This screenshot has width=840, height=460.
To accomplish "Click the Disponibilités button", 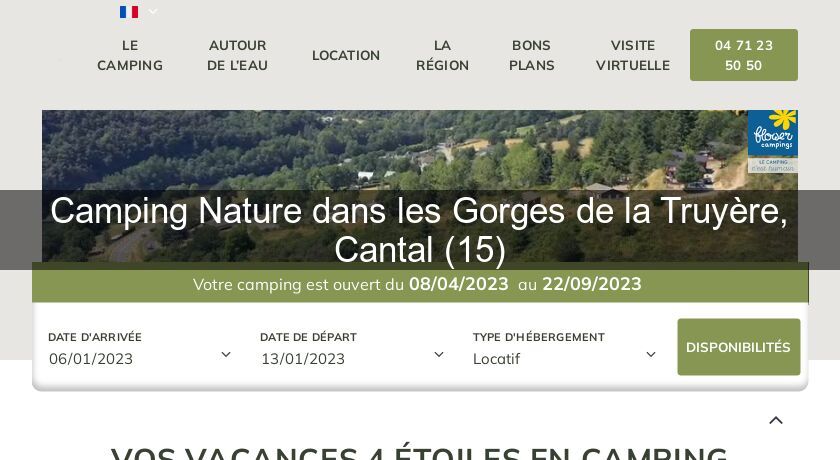I will [x=738, y=347].
